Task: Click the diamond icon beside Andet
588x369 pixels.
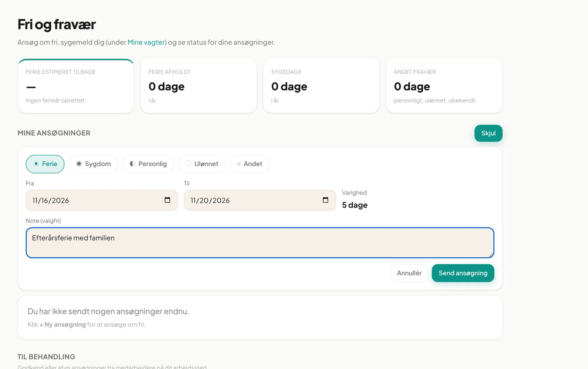Action: [239, 164]
